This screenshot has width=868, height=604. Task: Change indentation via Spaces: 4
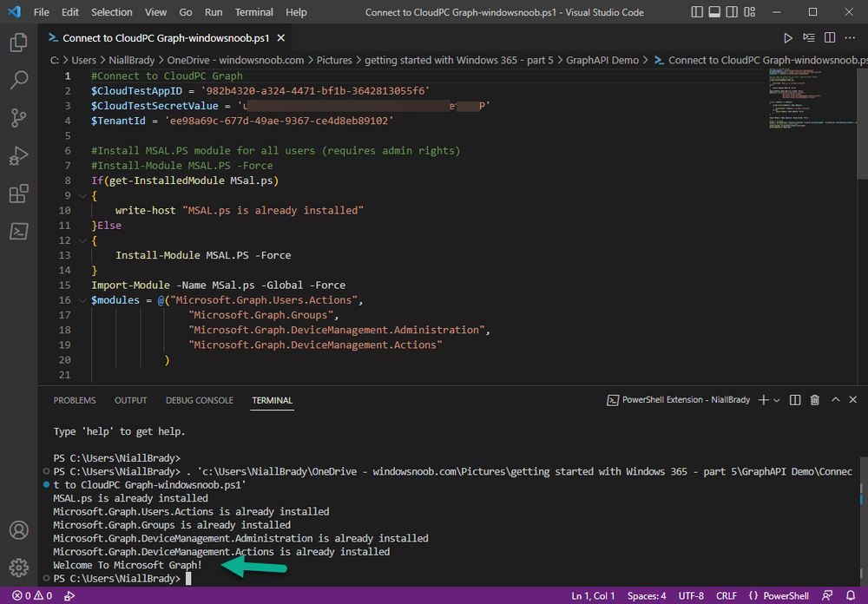647,595
